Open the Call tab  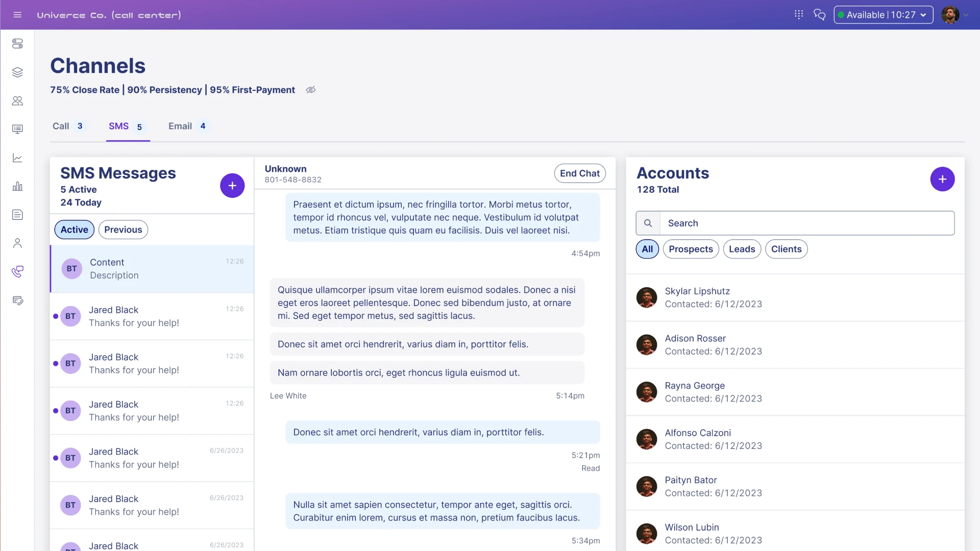coord(61,126)
